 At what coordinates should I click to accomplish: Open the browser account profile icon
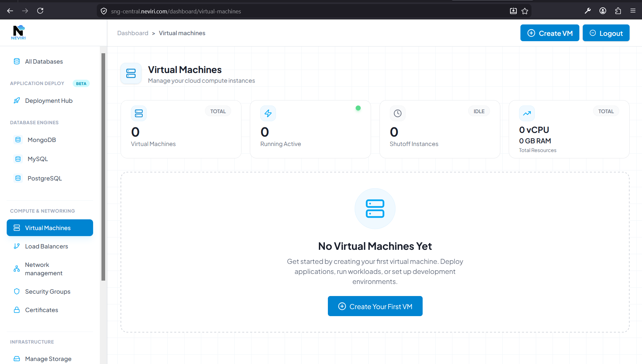pyautogui.click(x=603, y=11)
